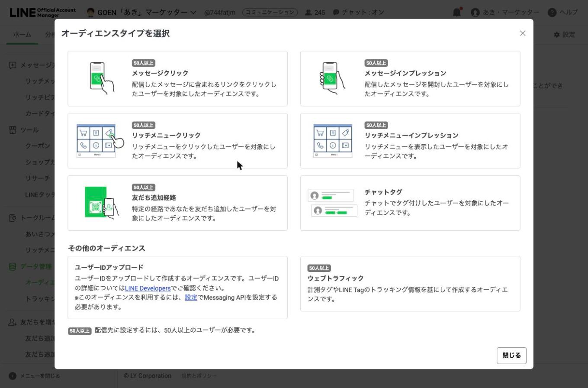
Task: Click the LINE Official Account Manager logo
Action: coord(42,12)
